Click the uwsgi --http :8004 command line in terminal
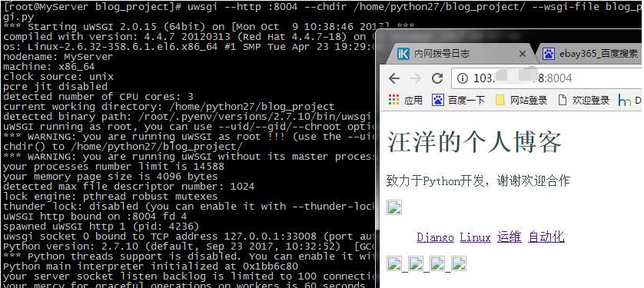This screenshot has width=644, height=288. pos(322,8)
